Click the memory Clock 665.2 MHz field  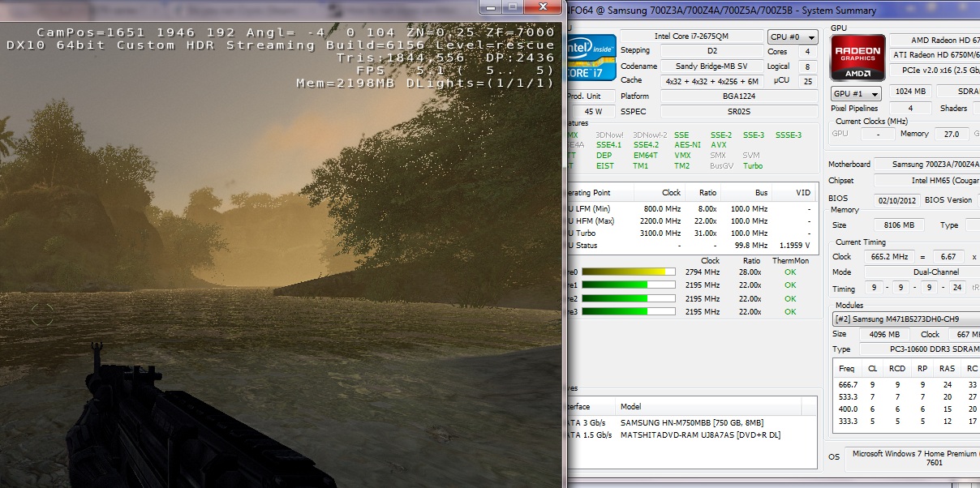[892, 256]
